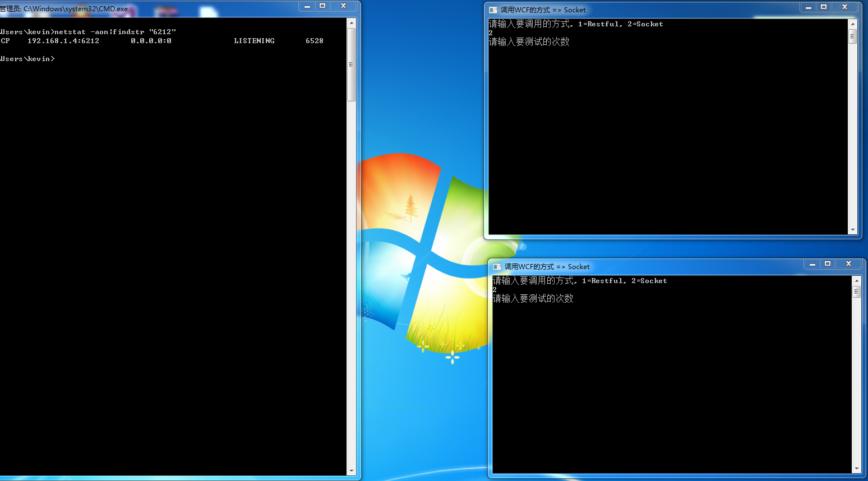Click upper Socket window scroll down arrow
Image resolution: width=868 pixels, height=481 pixels.
click(853, 230)
